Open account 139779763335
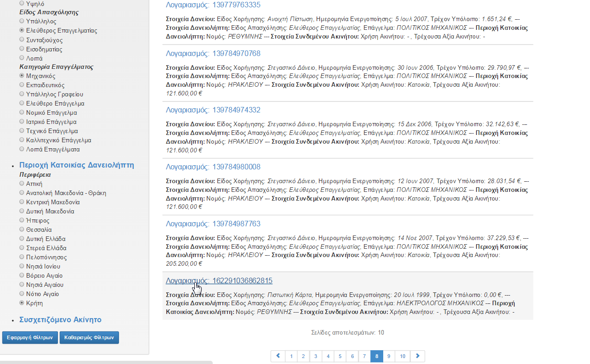Screen dimensions: 590x364 [213, 6]
